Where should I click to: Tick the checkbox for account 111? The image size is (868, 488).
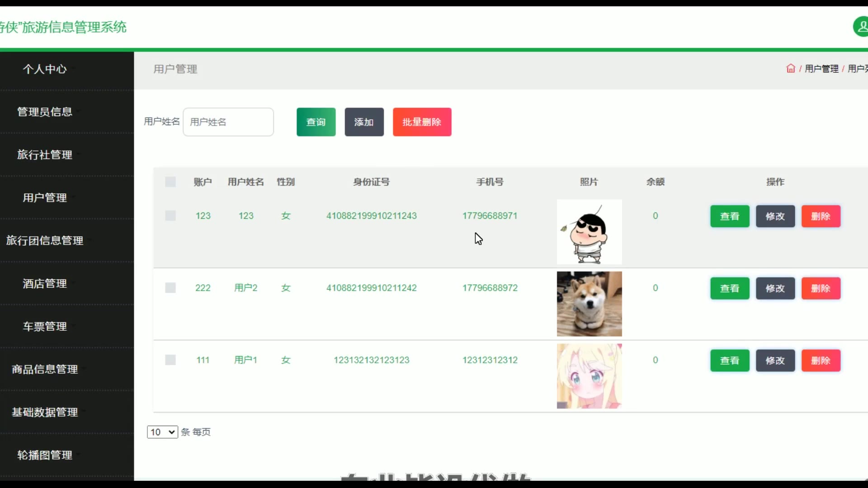tap(170, 360)
